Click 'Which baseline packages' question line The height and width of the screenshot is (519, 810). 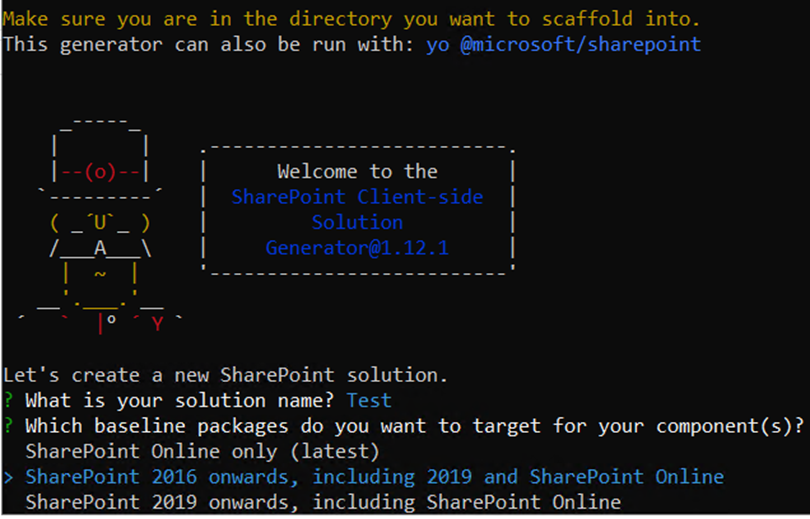[415, 427]
